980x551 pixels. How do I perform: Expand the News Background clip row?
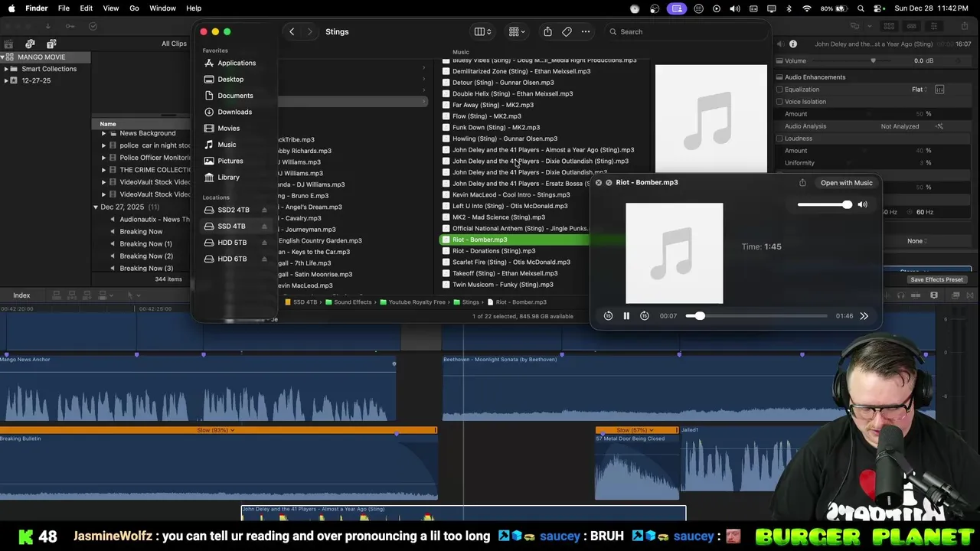(103, 133)
